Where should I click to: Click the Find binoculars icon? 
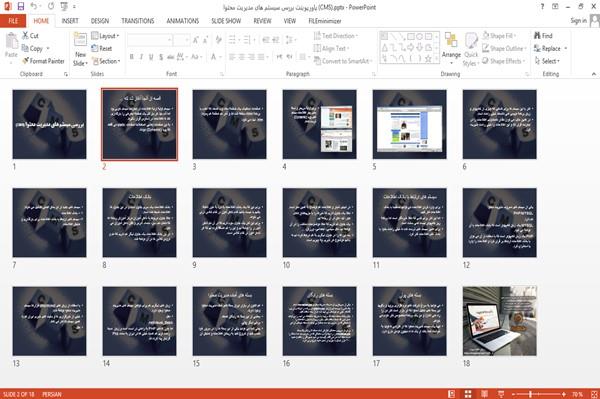[x=537, y=36]
